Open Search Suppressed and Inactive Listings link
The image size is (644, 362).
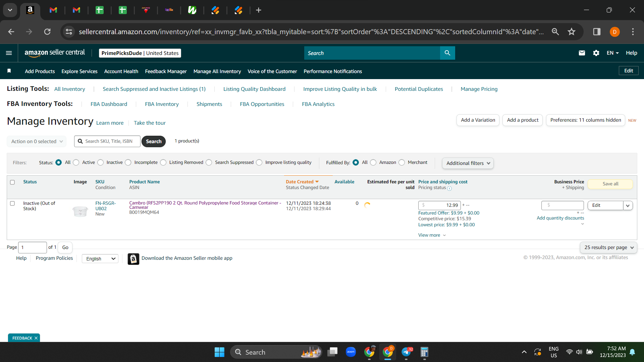154,89
